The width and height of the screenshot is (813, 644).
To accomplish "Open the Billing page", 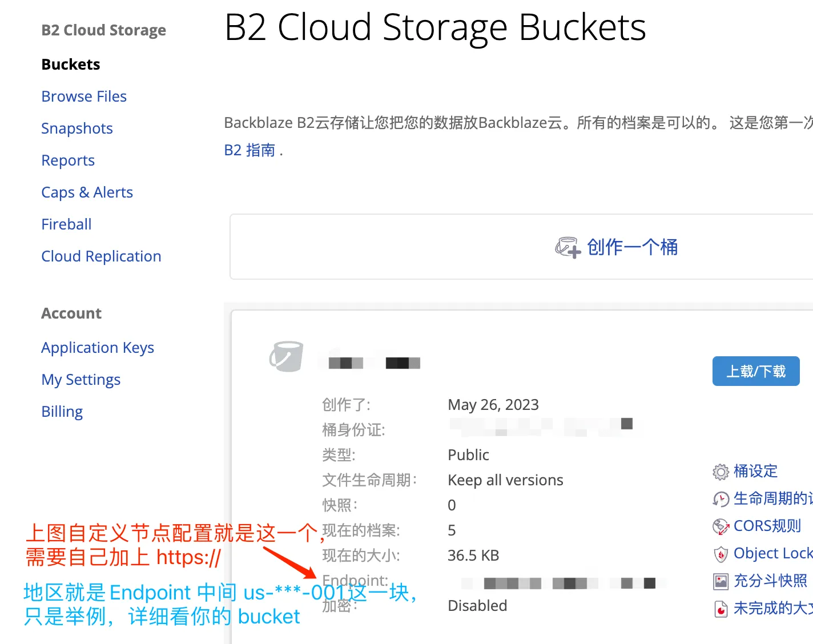I will (62, 412).
